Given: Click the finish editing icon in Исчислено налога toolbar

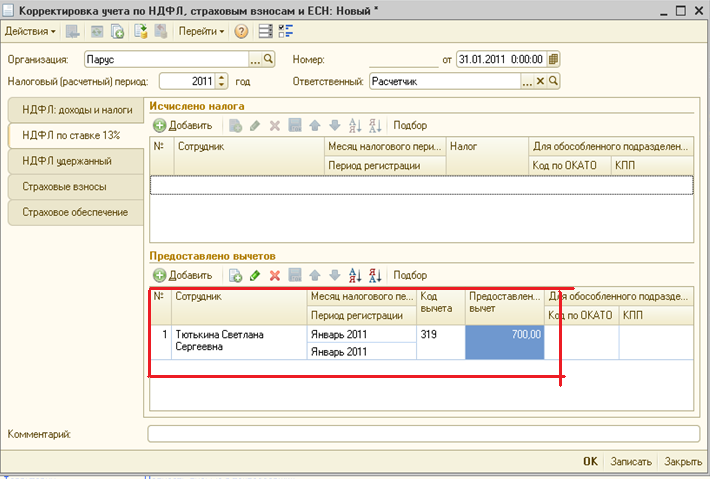Looking at the screenshot, I should (295, 125).
